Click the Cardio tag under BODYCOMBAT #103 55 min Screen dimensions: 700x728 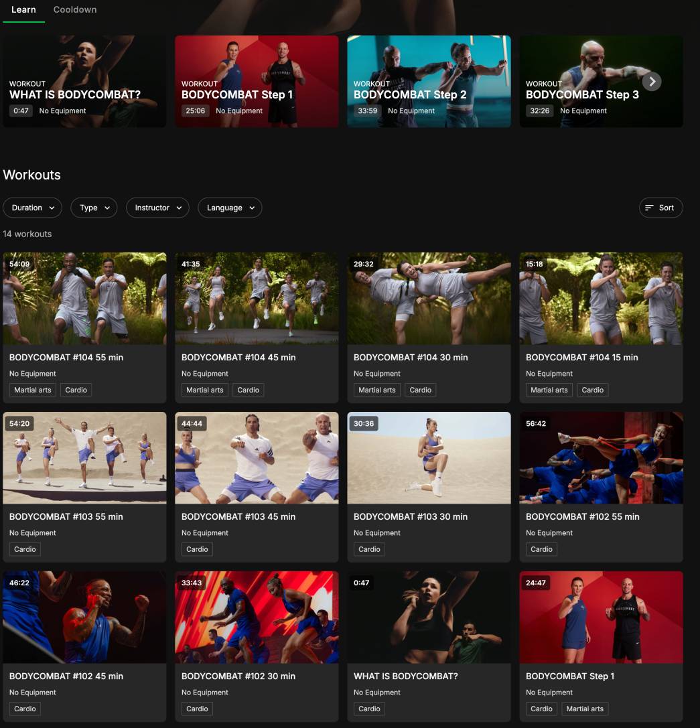click(25, 549)
